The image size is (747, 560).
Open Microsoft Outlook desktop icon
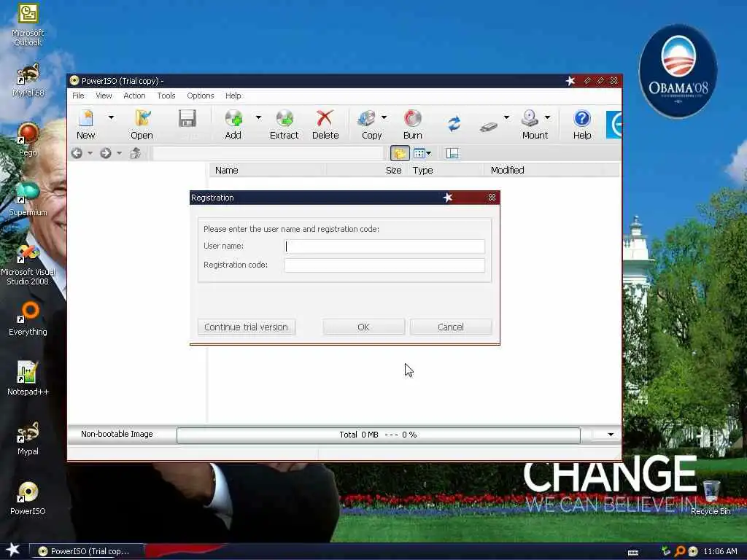click(x=28, y=25)
